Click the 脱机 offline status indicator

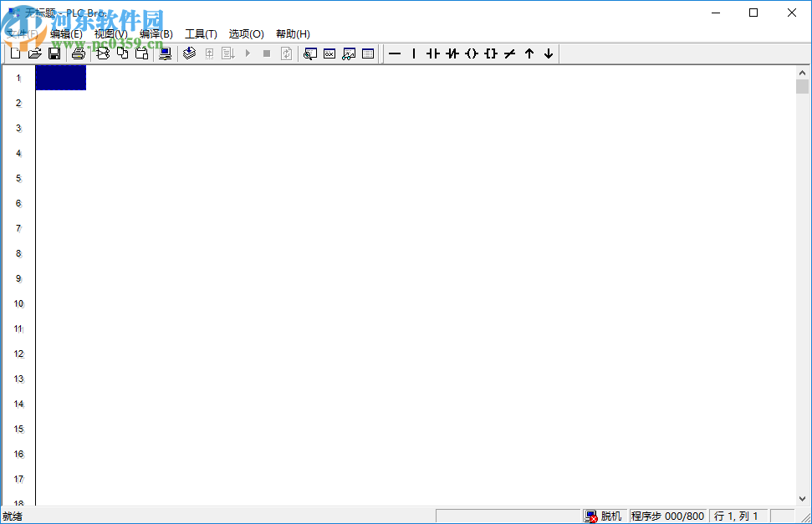(604, 516)
